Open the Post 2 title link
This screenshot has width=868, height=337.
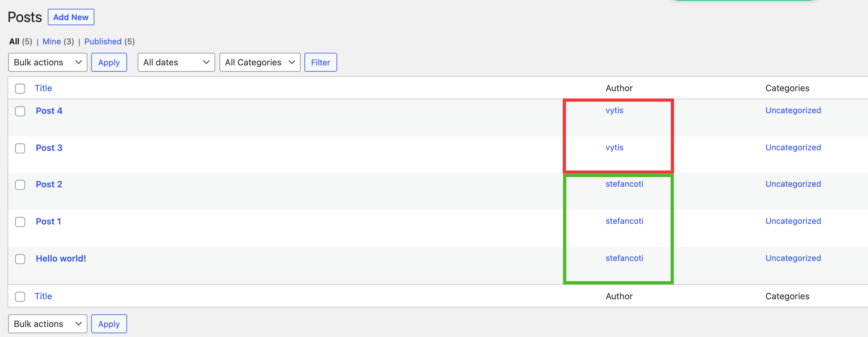49,184
